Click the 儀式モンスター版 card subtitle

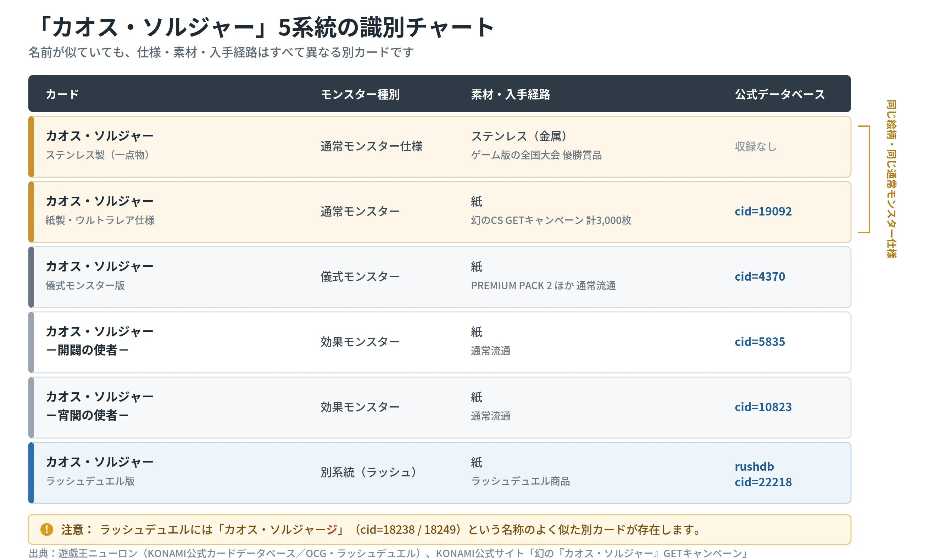(85, 285)
